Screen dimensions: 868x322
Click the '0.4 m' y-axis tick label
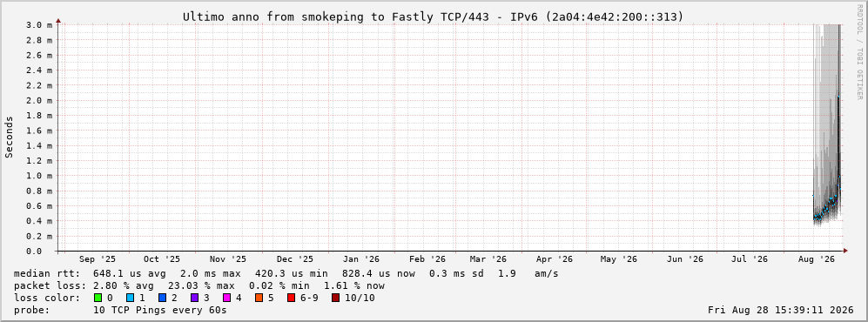[x=39, y=221]
